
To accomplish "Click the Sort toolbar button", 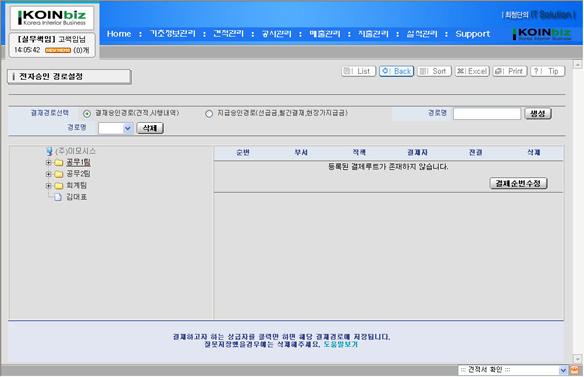I will (x=434, y=71).
